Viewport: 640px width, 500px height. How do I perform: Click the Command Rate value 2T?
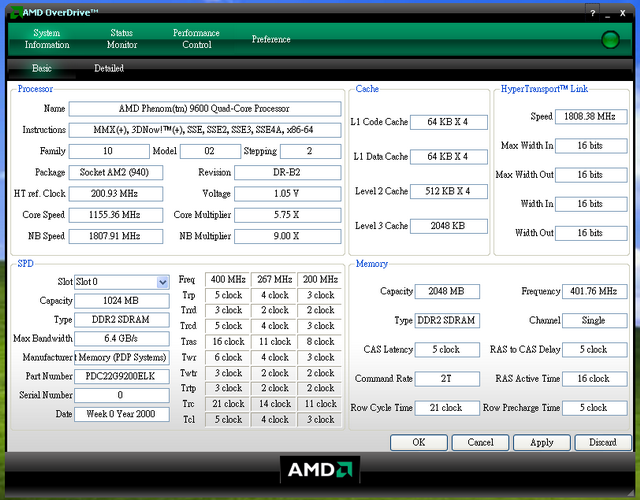coord(447,379)
